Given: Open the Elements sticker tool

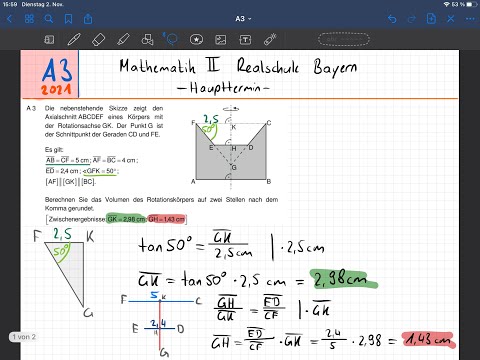Looking at the screenshot, I should 196,40.
